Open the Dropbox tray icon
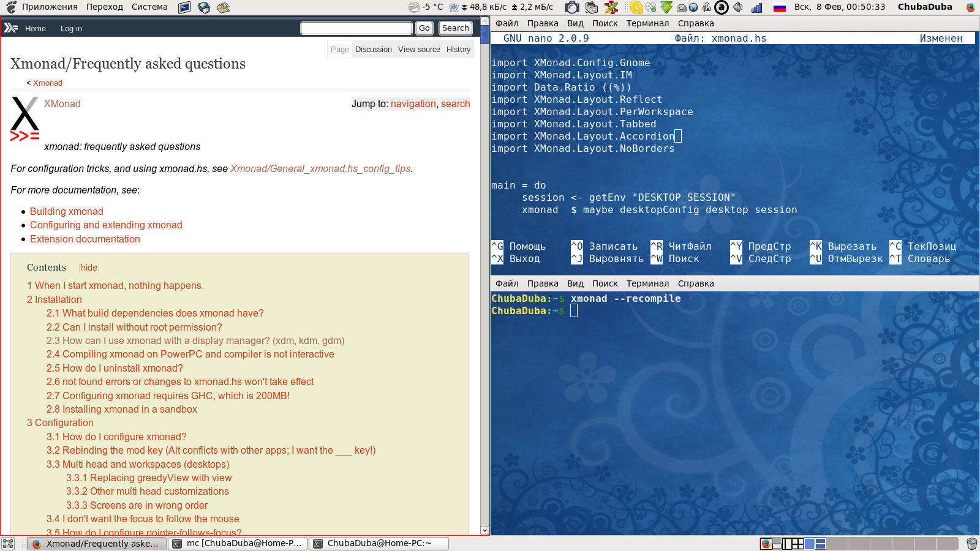Screen dimensions: 980x551 click(x=650, y=7)
